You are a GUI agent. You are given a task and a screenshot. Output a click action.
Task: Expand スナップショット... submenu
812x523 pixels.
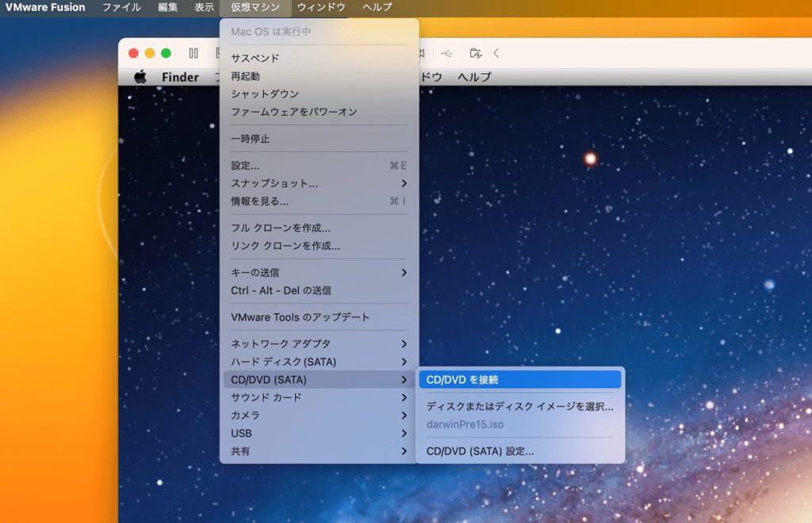[319, 183]
